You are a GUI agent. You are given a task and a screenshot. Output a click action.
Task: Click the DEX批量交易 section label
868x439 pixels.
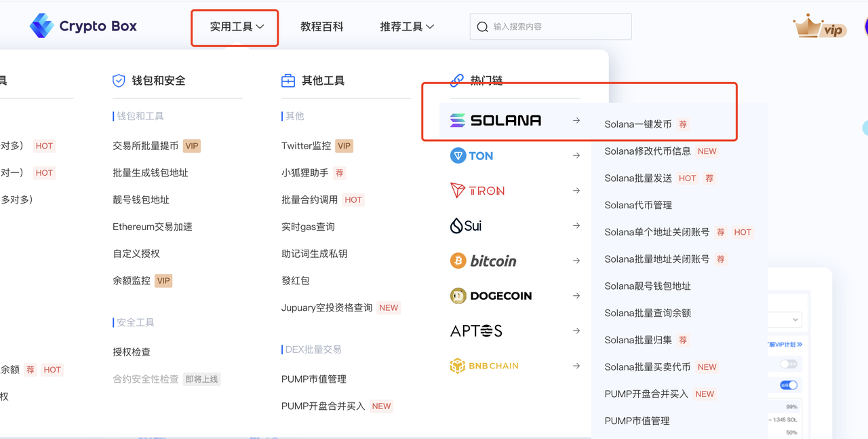313,349
